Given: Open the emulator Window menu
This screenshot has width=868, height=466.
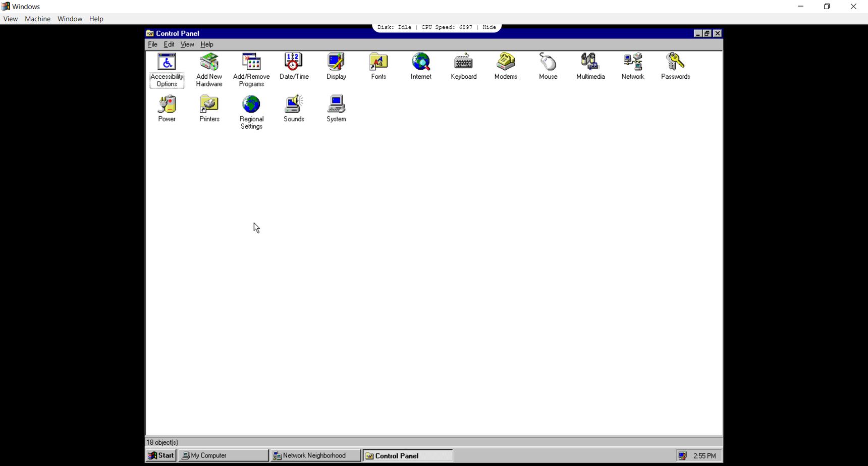Looking at the screenshot, I should coord(70,19).
